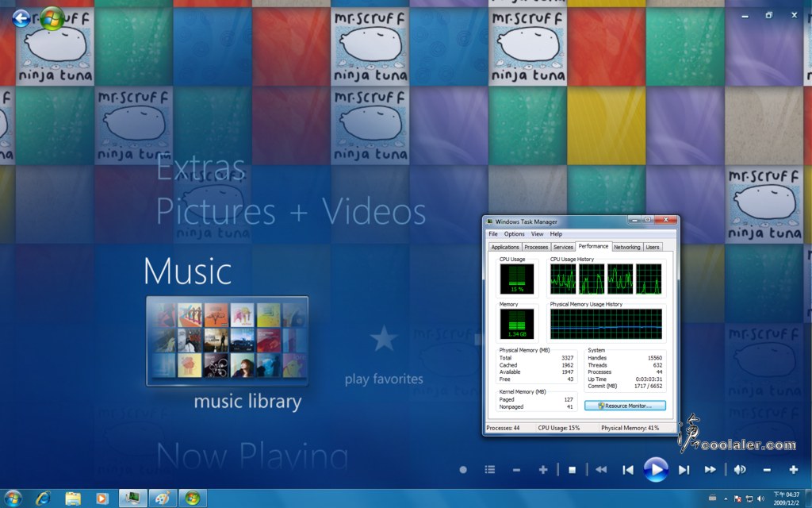Click 'Physical Memory: 41%' in status bar
This screenshot has width=812, height=508.
click(x=630, y=428)
